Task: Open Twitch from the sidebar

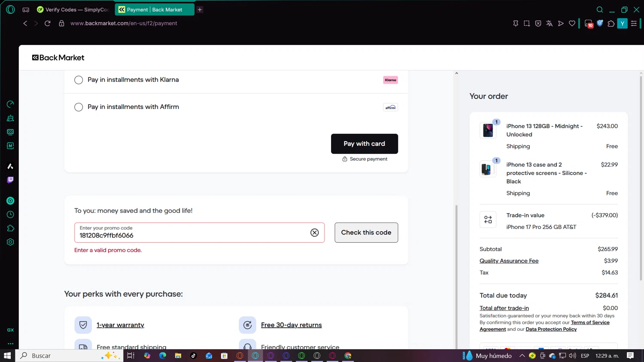Action: [10, 180]
